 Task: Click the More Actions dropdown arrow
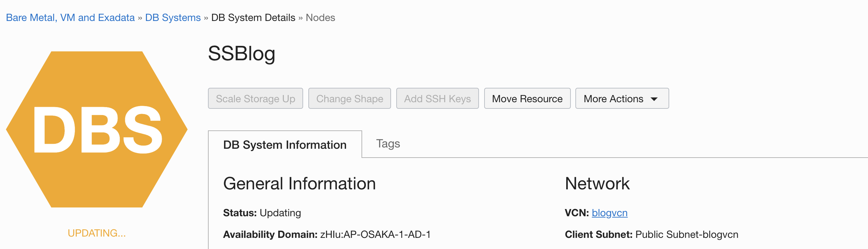point(654,99)
